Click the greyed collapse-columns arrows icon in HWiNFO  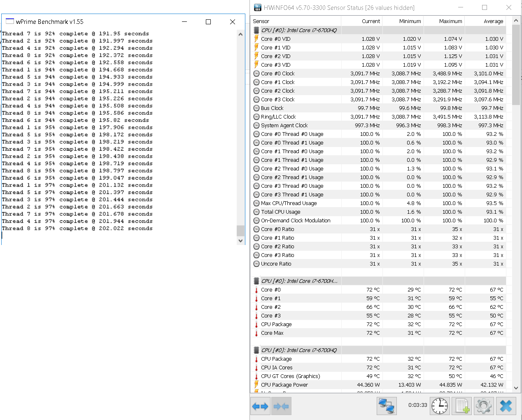tap(281, 406)
